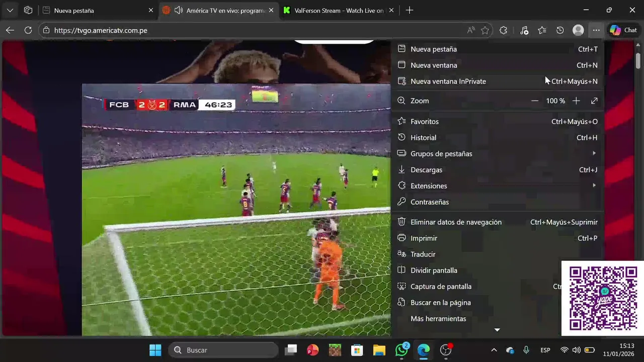Viewport: 644px width, 362px height.
Task: Select Nueva pestaña menu entry
Action: pos(498,49)
